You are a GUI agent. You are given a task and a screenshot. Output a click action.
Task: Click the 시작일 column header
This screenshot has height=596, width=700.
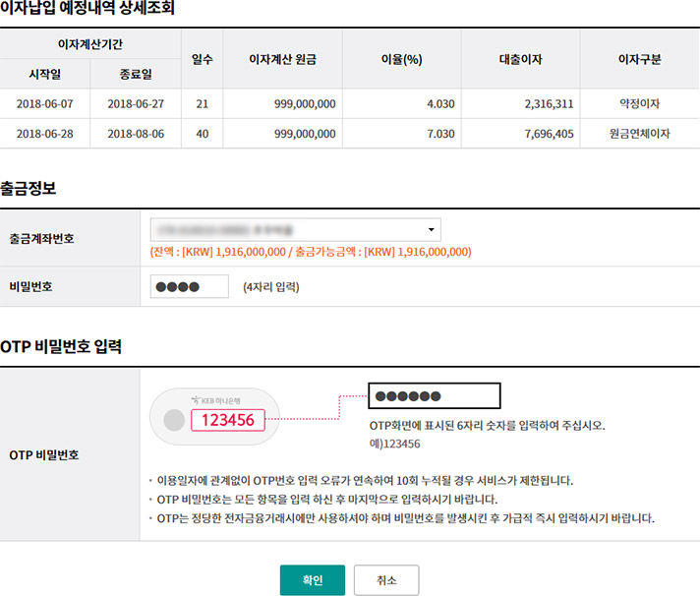click(45, 74)
